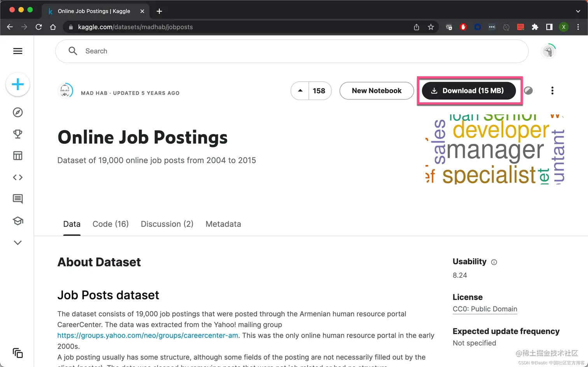Viewport: 588px width, 367px height.
Task: Open the browser tab list dropdown arrow
Action: tap(578, 11)
